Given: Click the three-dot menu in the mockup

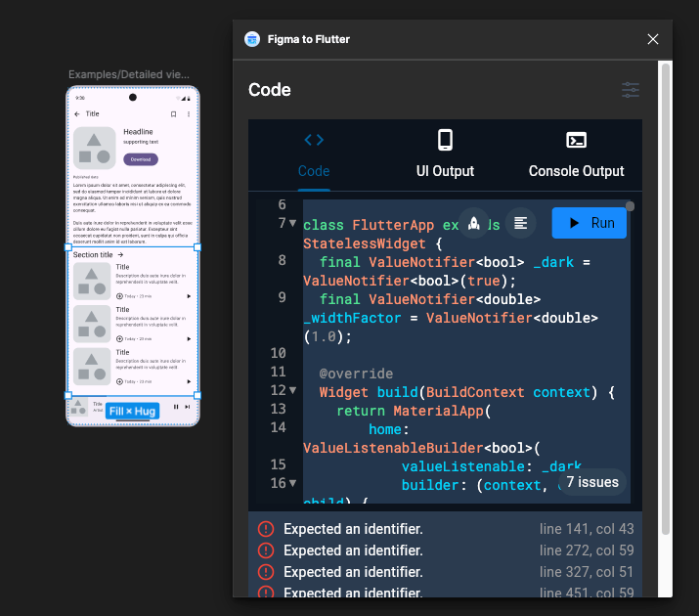Looking at the screenshot, I should [189, 114].
